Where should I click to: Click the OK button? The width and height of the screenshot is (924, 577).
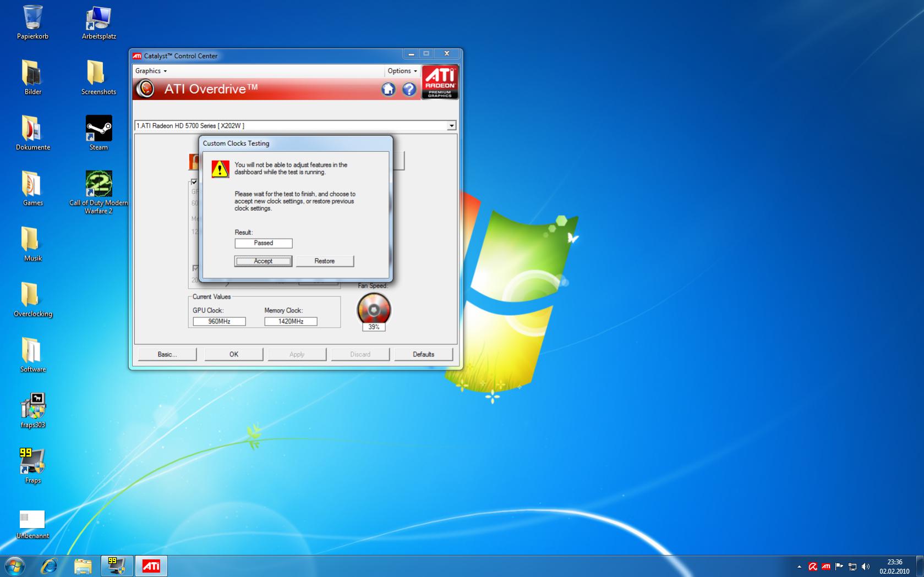[x=234, y=354]
